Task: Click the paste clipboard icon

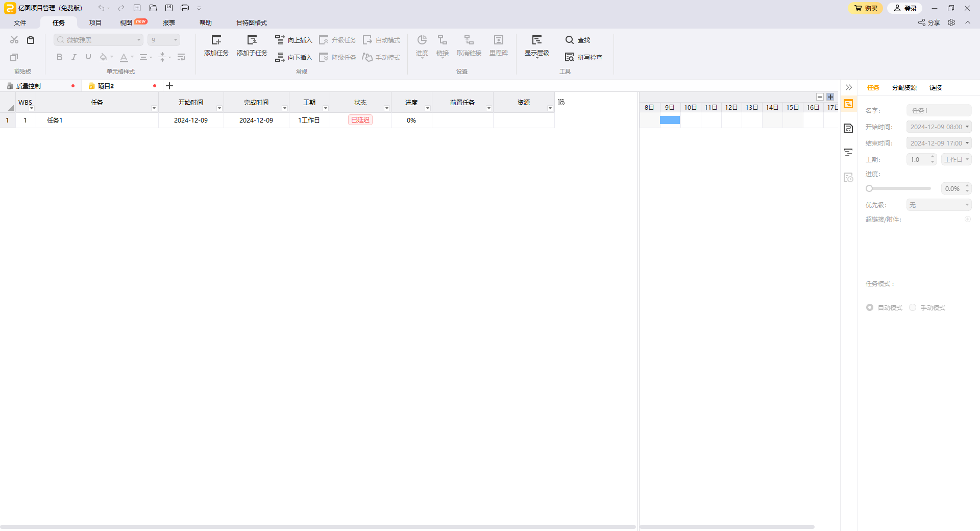Action: pos(31,40)
